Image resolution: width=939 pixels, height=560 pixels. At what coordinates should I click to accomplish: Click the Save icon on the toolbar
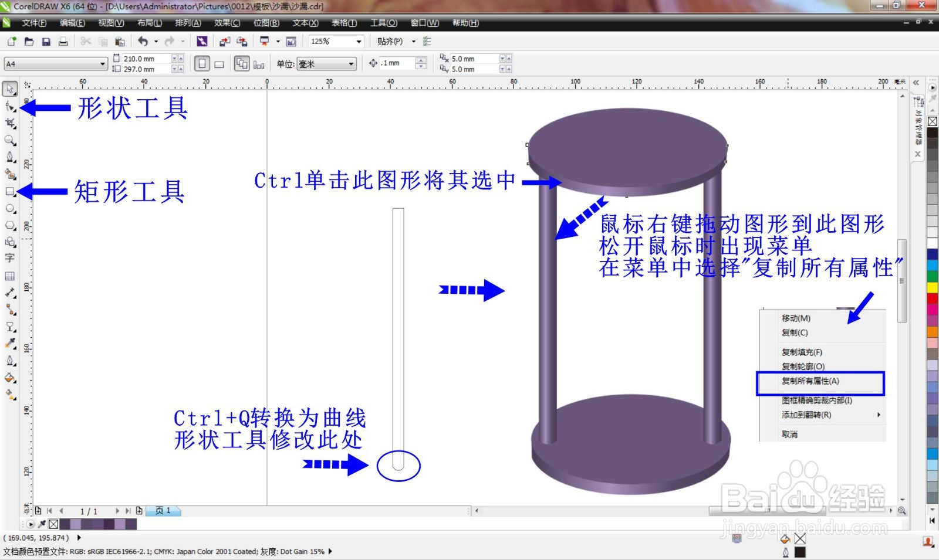pyautogui.click(x=46, y=41)
